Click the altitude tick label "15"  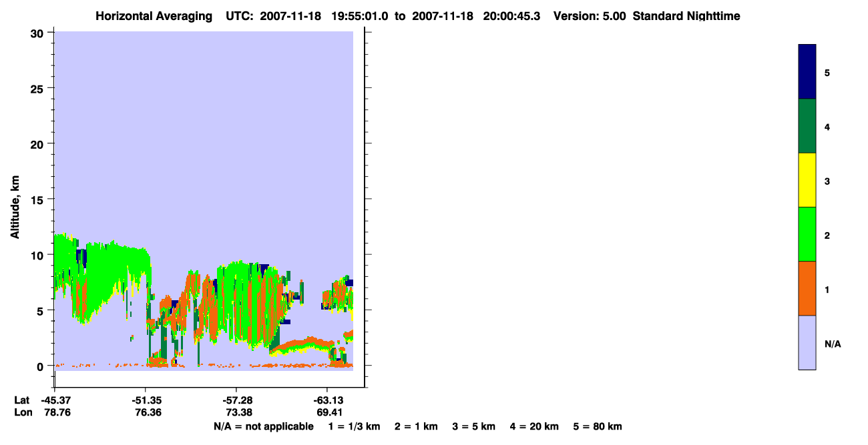39,199
